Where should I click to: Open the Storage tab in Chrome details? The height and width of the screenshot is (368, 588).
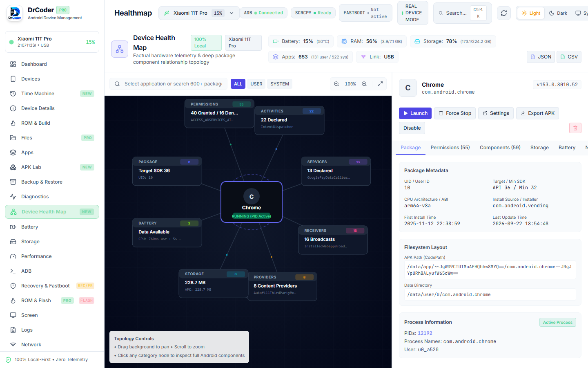tap(539, 148)
